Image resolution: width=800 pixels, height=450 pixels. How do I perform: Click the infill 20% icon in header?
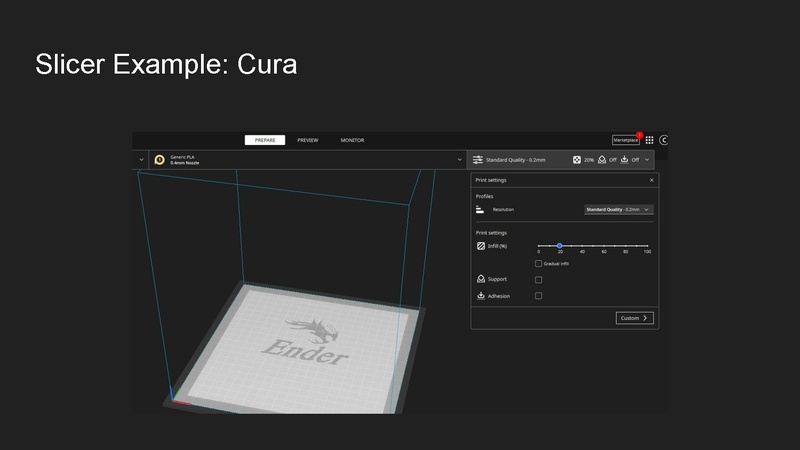577,160
